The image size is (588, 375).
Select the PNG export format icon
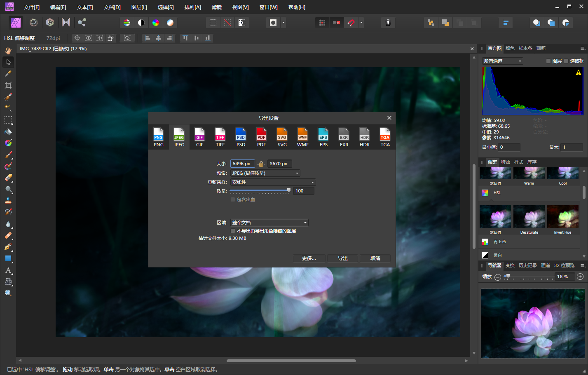point(159,137)
